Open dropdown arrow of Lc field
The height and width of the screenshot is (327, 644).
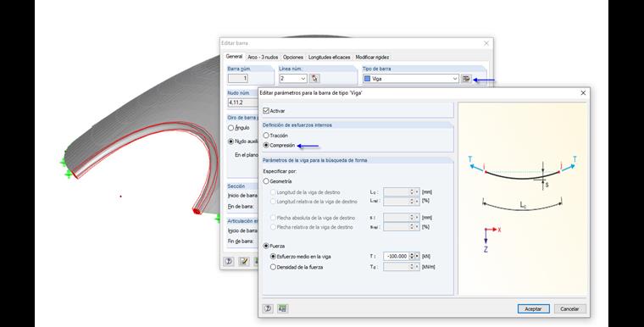click(417, 191)
